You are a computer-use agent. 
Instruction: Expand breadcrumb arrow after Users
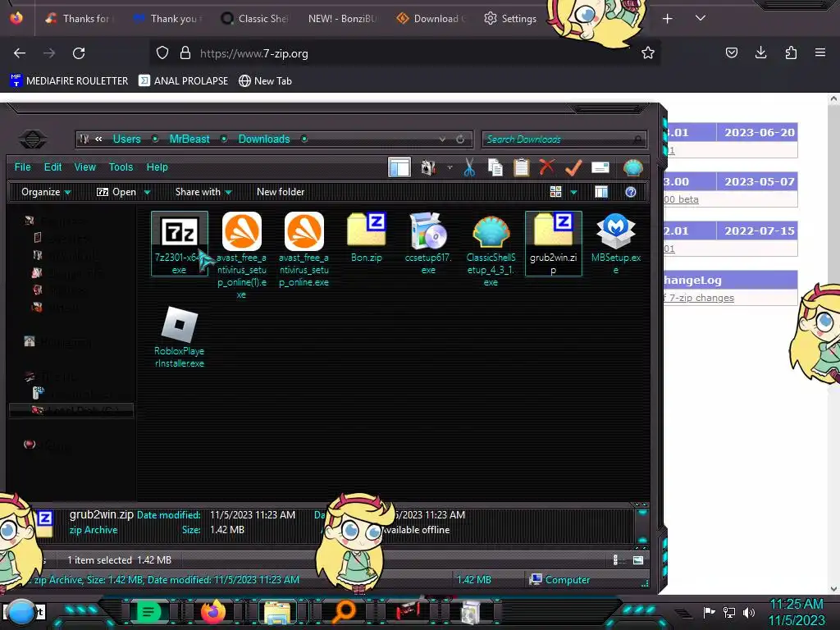[x=155, y=139]
